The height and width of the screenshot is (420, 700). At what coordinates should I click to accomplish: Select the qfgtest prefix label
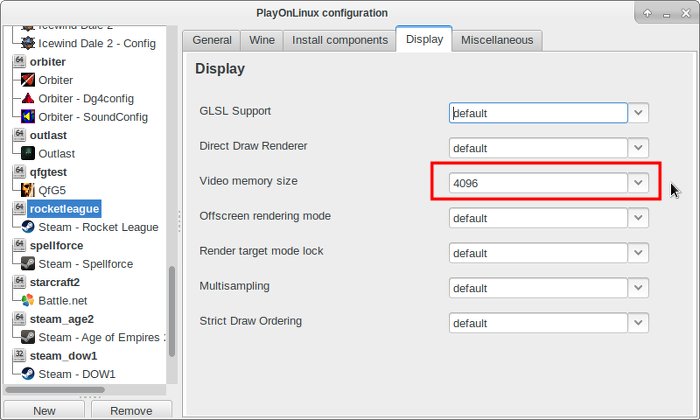click(48, 172)
